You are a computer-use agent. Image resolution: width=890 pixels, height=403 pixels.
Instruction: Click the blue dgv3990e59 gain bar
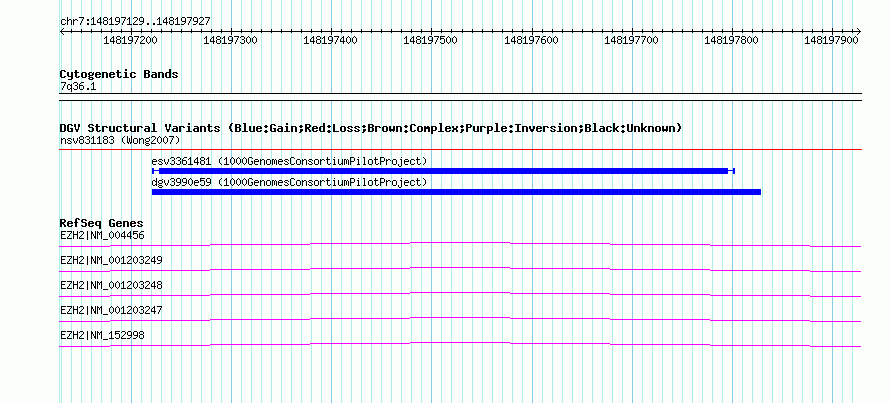(x=456, y=192)
